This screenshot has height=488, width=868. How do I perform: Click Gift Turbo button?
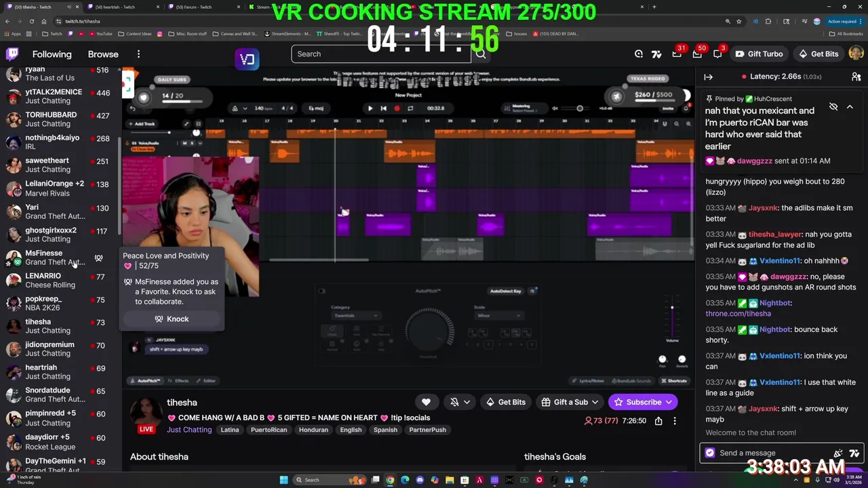tap(758, 54)
